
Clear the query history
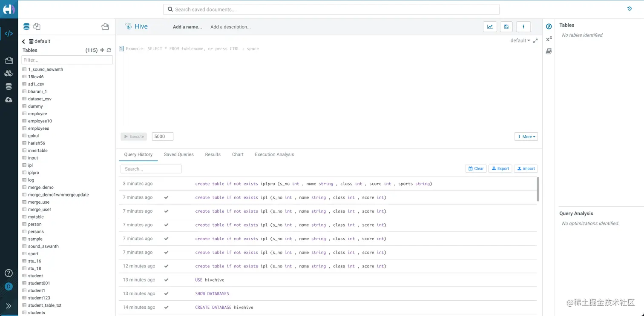click(x=476, y=168)
